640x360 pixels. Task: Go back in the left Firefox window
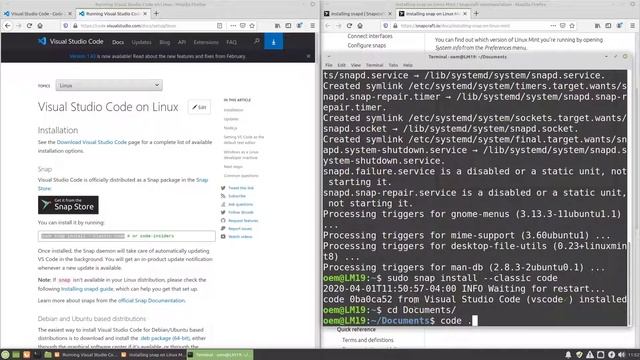[x=8, y=26]
